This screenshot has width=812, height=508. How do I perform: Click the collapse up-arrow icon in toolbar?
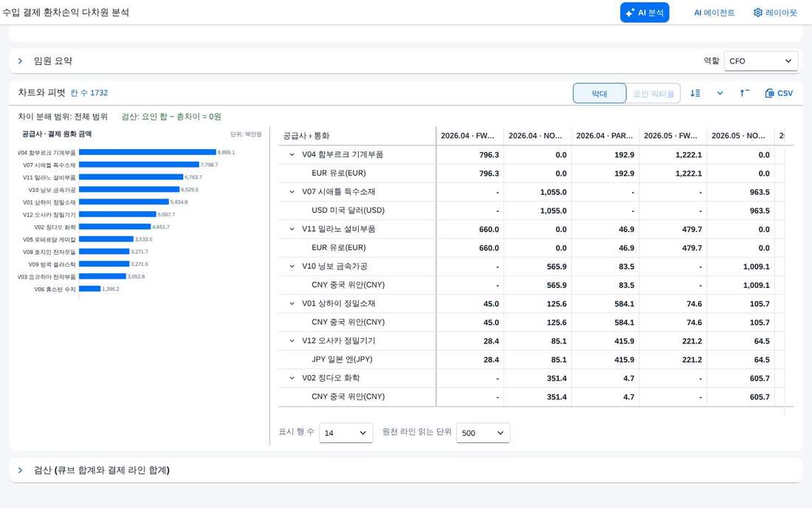coord(744,93)
